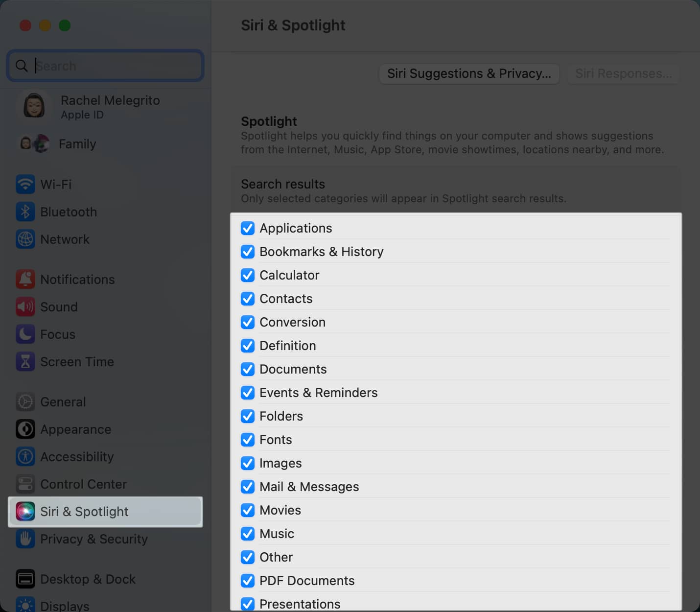Click the Bookmarks & History label text
Screen dimensions: 700x612
(321, 252)
